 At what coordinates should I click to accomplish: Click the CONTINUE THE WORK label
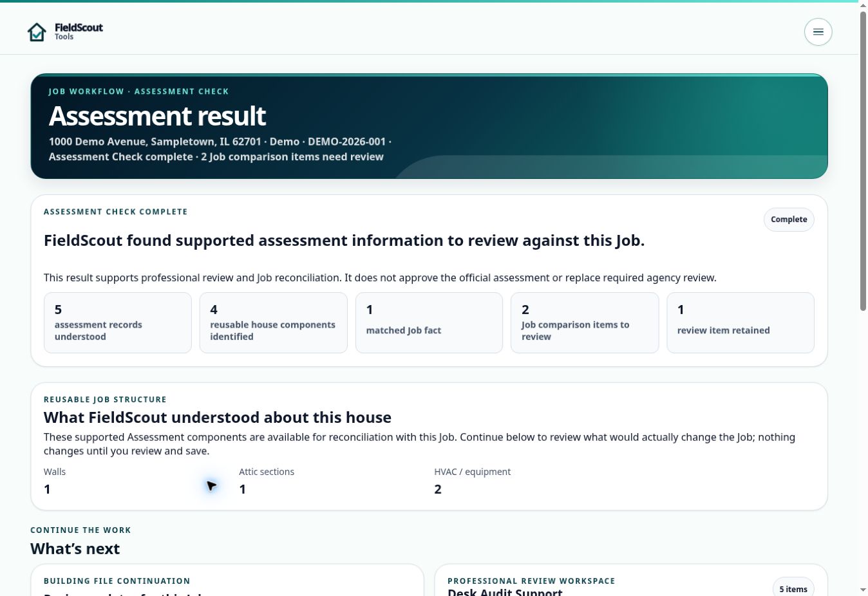click(80, 530)
